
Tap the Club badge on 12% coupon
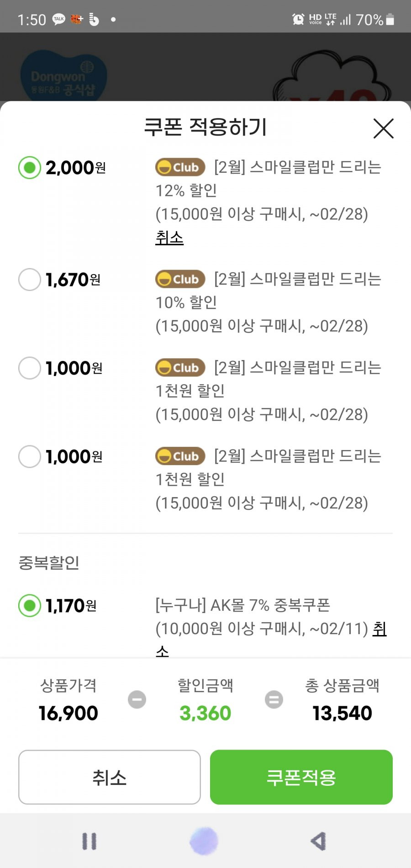[180, 167]
